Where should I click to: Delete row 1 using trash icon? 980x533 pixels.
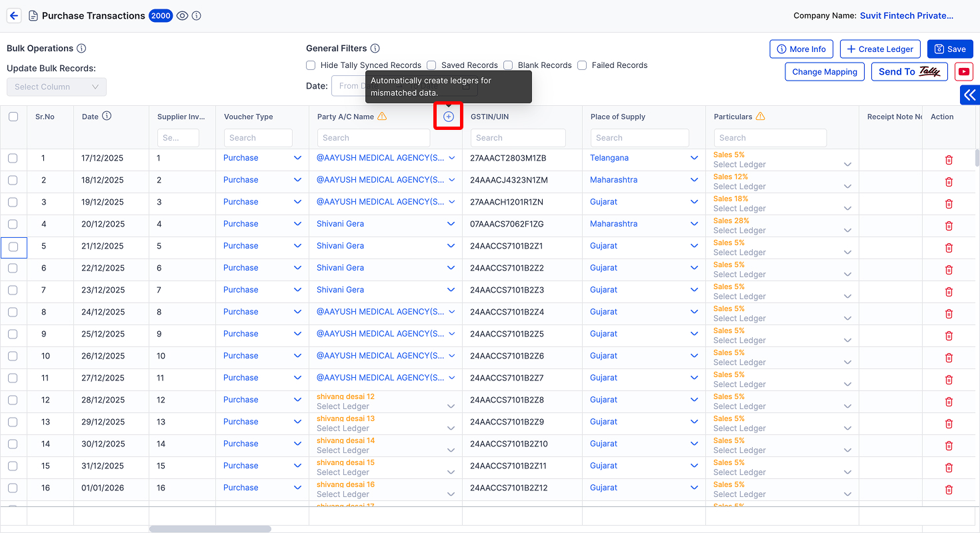coord(949,160)
